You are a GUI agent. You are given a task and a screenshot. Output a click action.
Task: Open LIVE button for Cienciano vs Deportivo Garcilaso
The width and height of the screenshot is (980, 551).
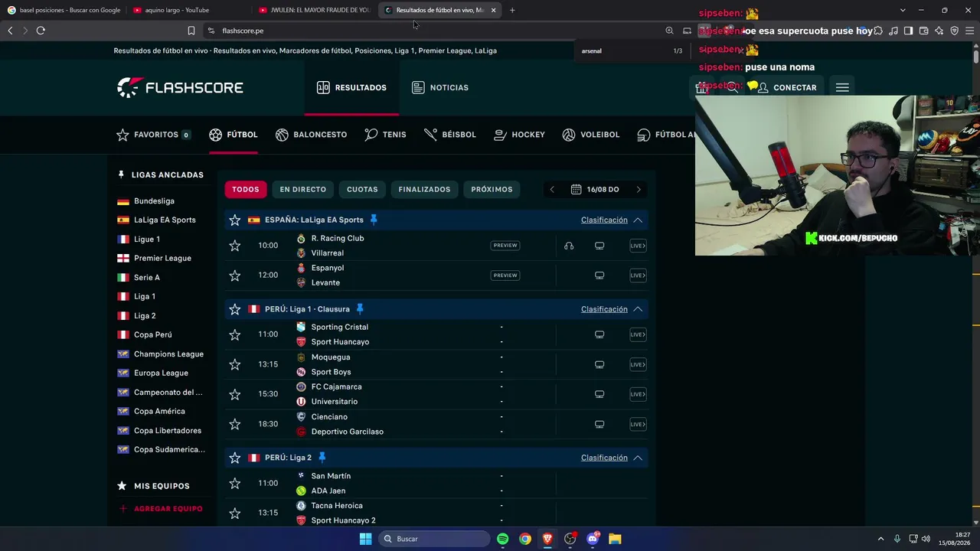coord(638,424)
